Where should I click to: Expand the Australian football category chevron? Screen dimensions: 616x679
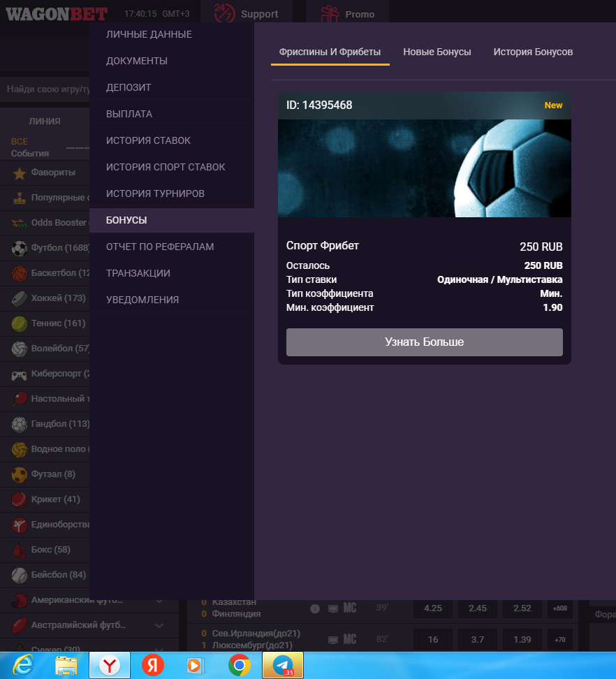(x=159, y=625)
